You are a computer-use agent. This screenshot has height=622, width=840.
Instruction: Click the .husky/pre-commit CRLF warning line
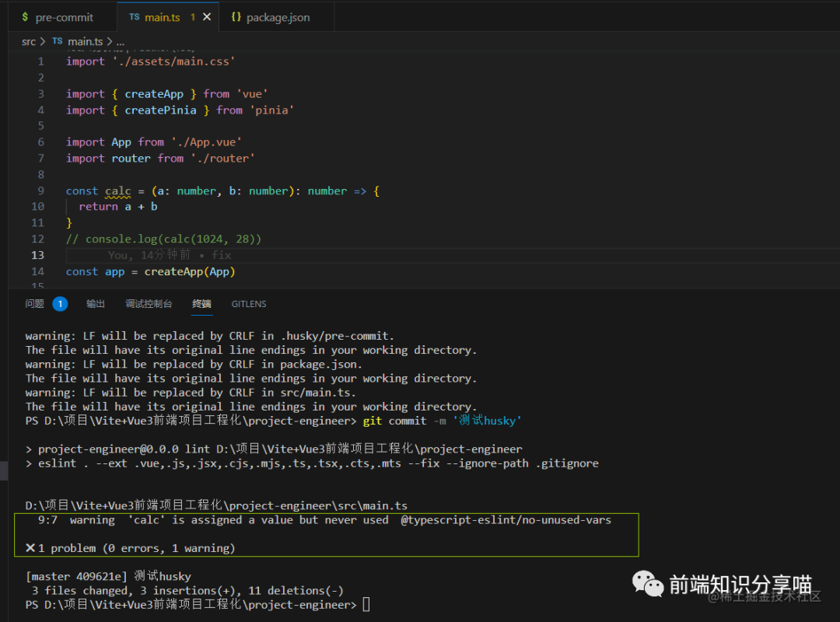(x=209, y=336)
